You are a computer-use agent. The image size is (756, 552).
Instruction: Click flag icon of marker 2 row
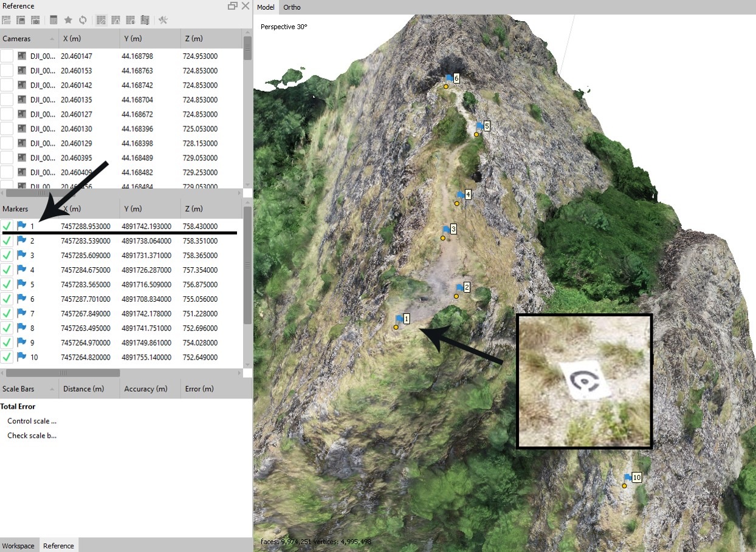pyautogui.click(x=22, y=240)
